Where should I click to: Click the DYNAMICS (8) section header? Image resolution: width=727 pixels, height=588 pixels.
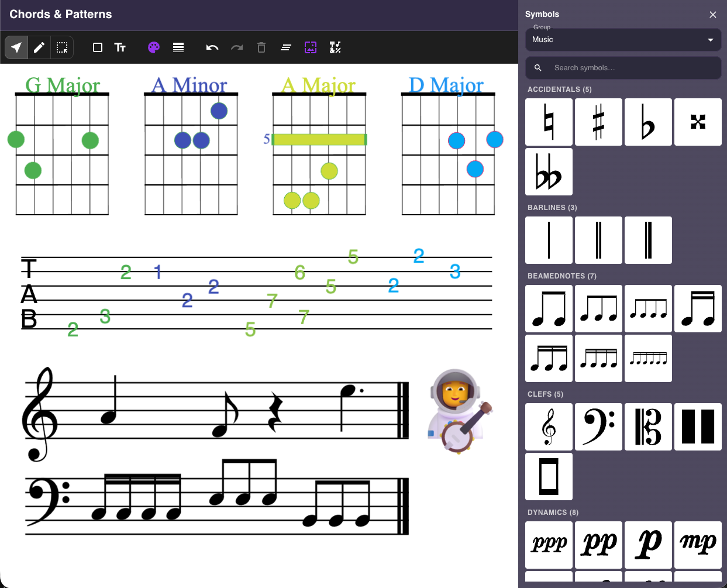(553, 513)
